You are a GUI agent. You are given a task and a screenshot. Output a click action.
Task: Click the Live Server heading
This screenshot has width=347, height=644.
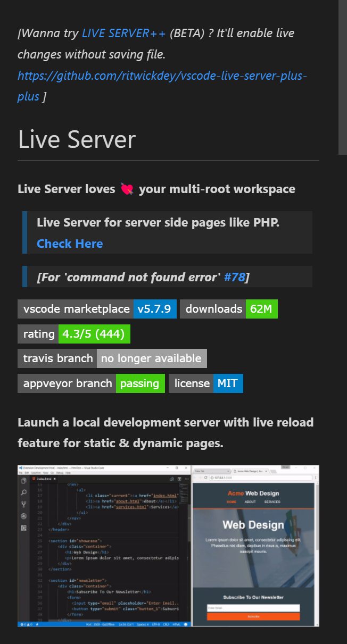point(77,139)
